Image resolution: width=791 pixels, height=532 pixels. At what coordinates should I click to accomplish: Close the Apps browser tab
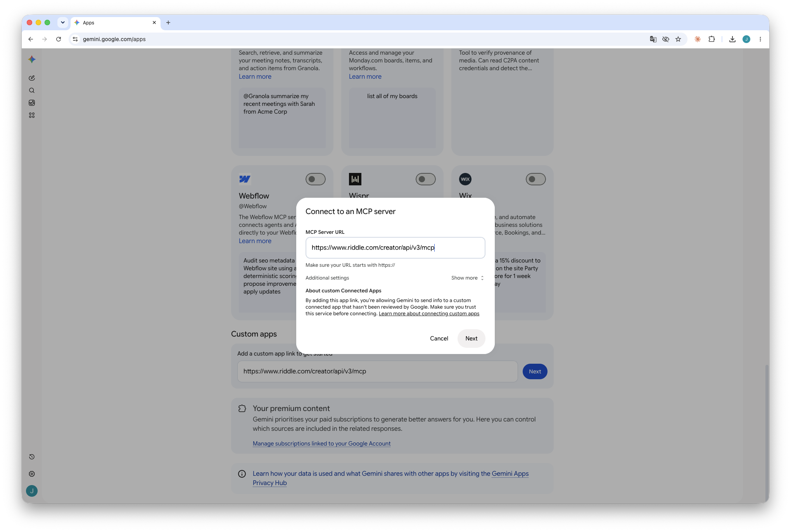154,22
